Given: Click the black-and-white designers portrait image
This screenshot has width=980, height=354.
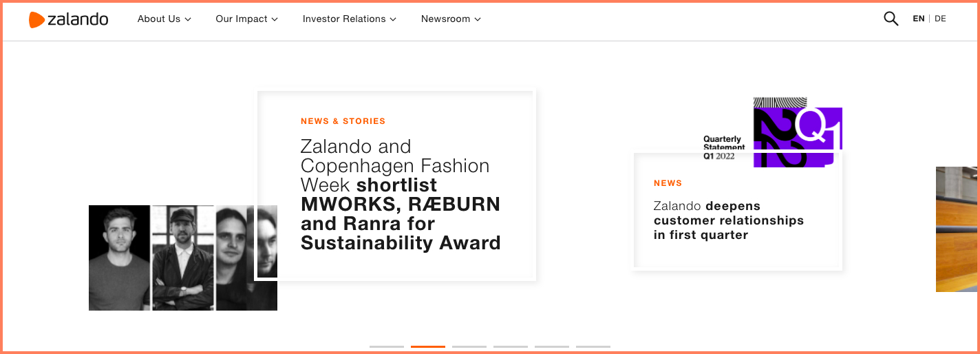Looking at the screenshot, I should tap(183, 258).
